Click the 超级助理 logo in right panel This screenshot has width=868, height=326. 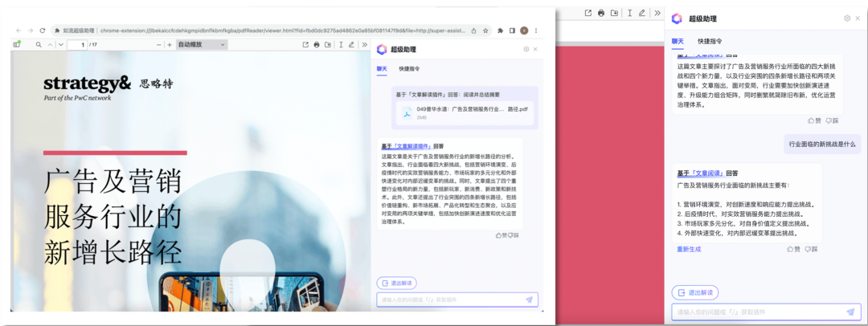tap(677, 18)
